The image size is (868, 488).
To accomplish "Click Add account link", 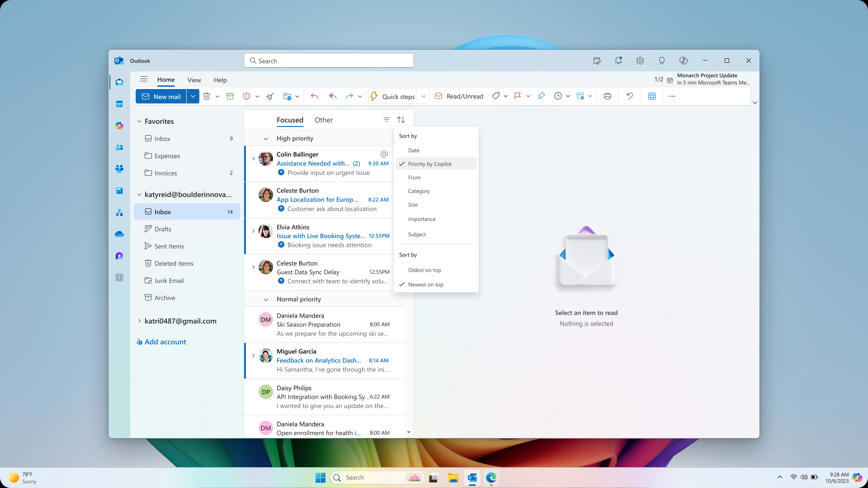I will pyautogui.click(x=161, y=342).
